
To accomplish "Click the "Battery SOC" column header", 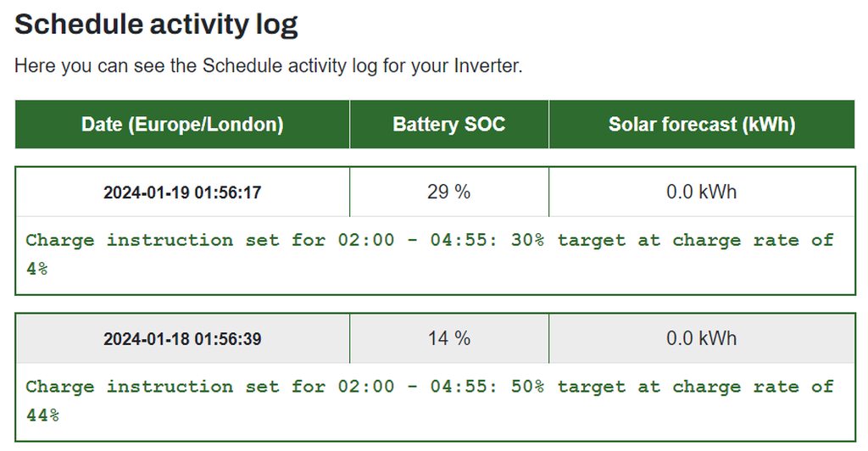I will (448, 125).
